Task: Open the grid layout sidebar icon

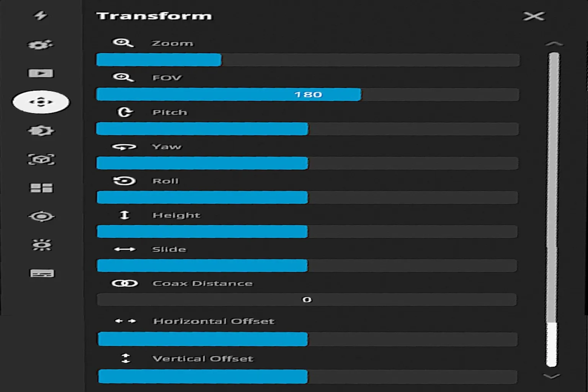Action: (x=41, y=188)
